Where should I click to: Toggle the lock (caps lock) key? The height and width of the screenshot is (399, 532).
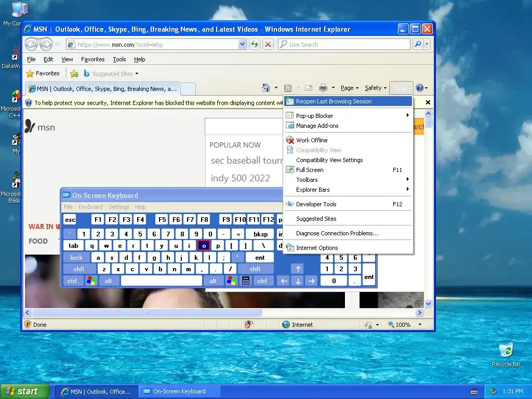[76, 258]
